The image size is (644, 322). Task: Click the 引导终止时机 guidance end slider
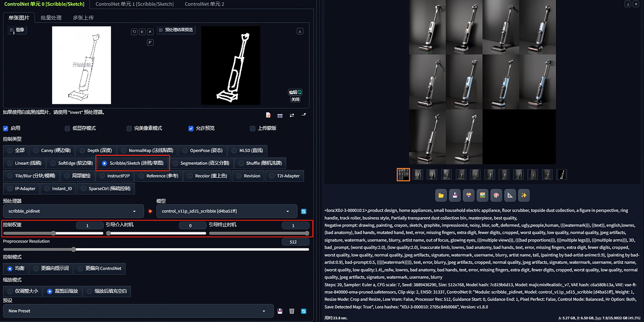pyautogui.click(x=259, y=233)
